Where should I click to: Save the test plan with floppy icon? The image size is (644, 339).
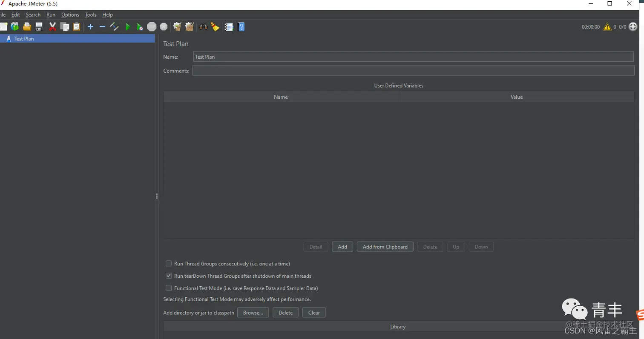[39, 27]
